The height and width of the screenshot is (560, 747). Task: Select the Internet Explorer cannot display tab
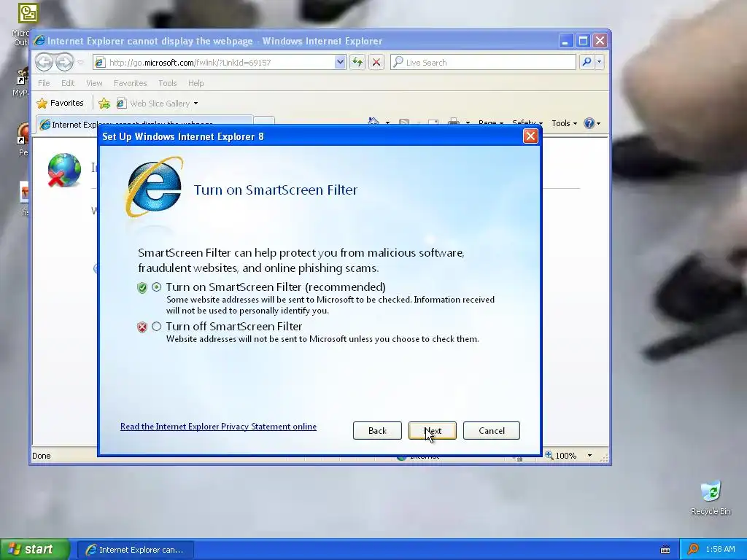pyautogui.click(x=144, y=124)
